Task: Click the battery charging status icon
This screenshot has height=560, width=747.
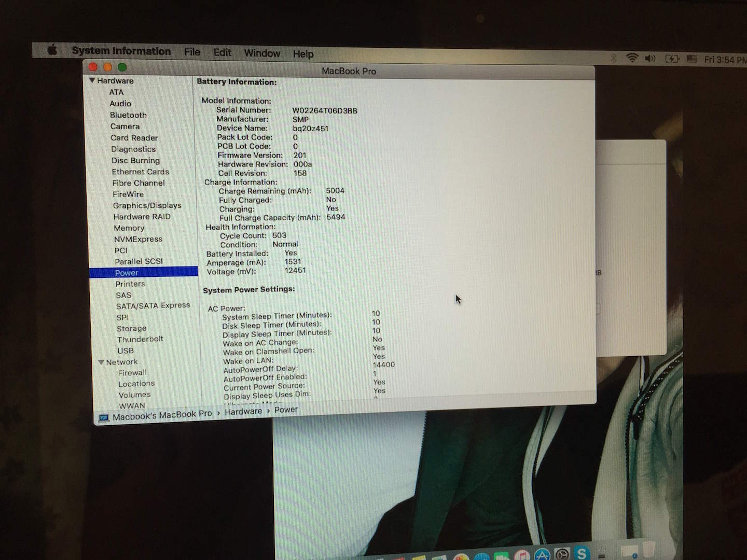Action: (672, 59)
